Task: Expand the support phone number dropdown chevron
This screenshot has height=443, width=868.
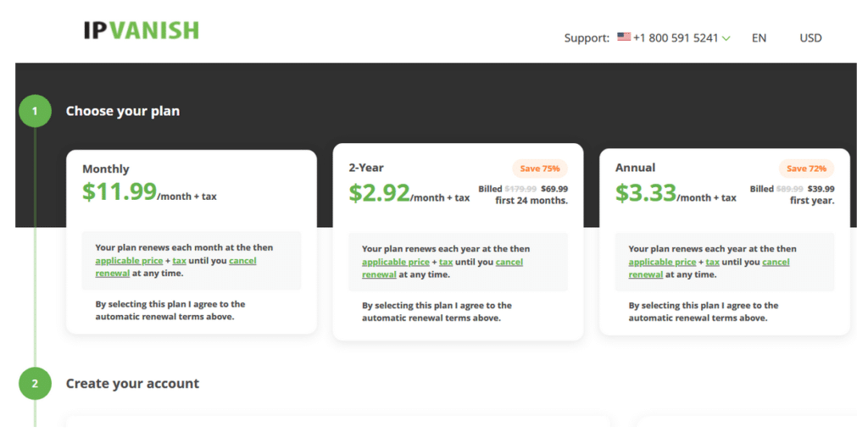Action: click(x=726, y=39)
